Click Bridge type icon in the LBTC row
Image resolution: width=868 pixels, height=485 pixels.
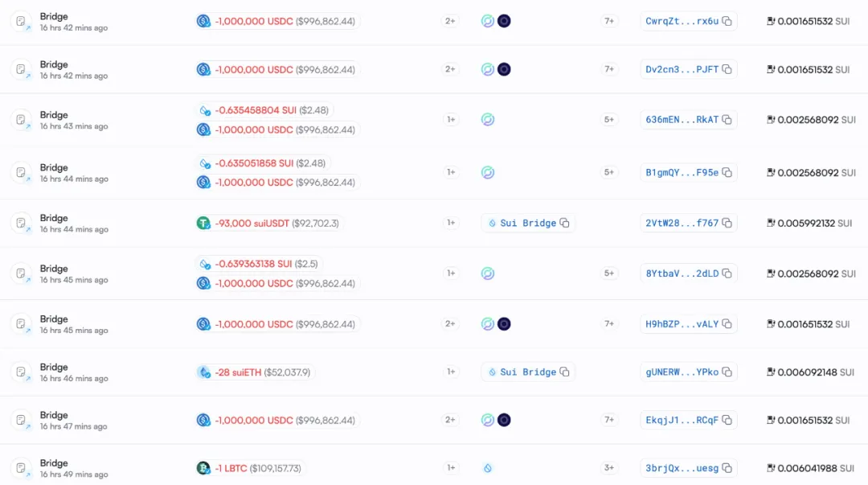point(21,467)
